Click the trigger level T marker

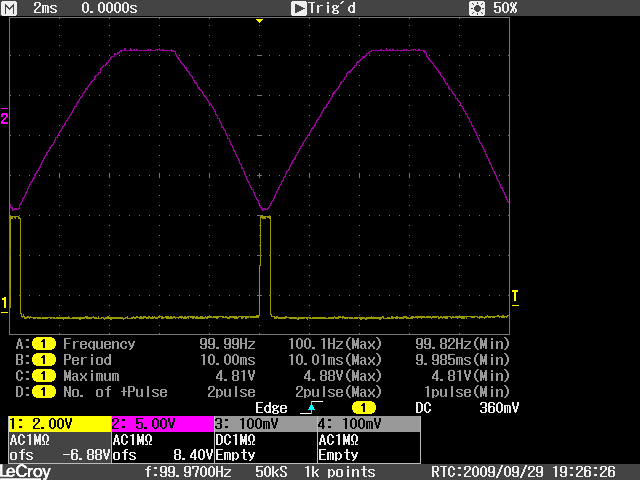coord(515,297)
